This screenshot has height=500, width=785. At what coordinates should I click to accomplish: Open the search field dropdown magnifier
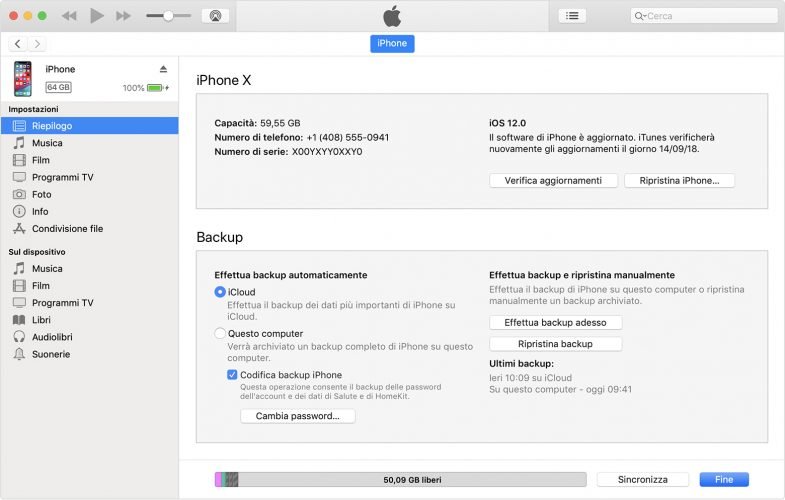tap(640, 16)
